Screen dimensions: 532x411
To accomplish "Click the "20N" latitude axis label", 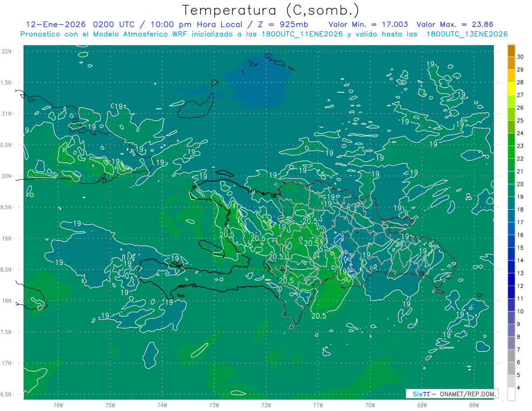I will [x=8, y=176].
